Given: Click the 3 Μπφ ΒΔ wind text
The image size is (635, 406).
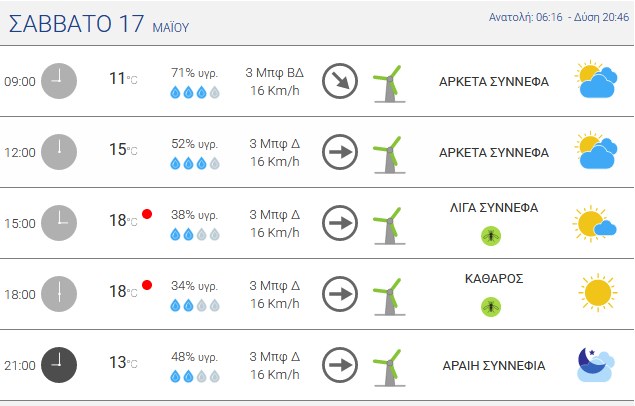Looking at the screenshot, I should [275, 72].
